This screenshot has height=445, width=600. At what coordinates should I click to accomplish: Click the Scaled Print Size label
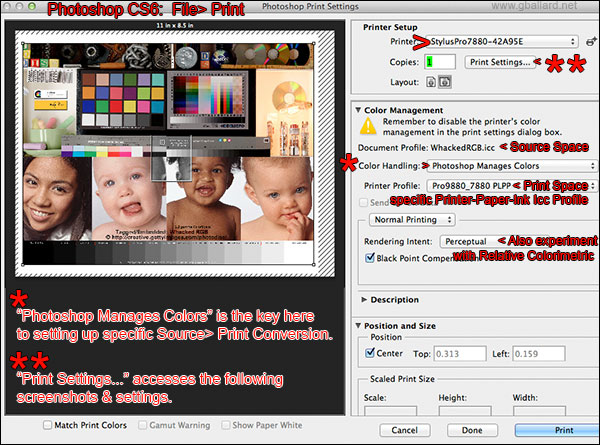coord(402,379)
